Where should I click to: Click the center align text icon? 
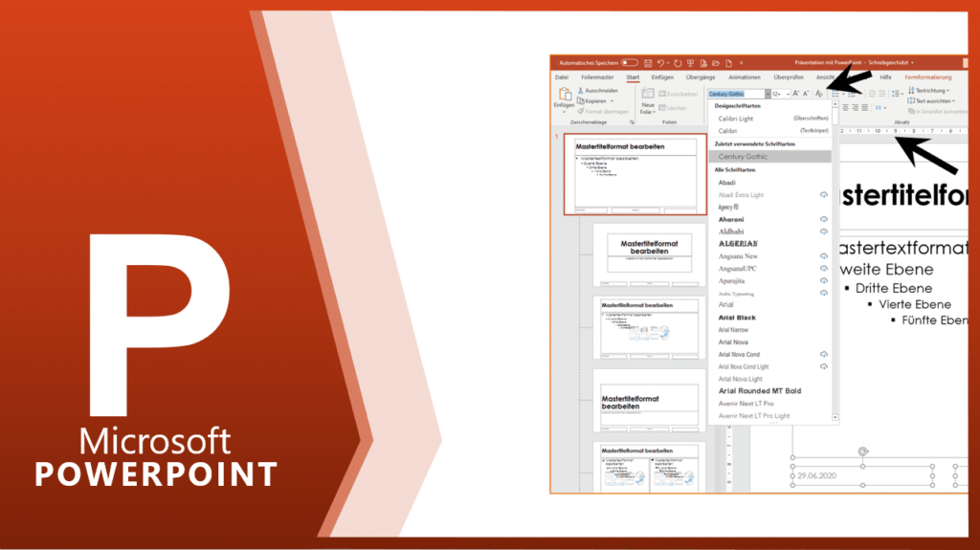846,107
